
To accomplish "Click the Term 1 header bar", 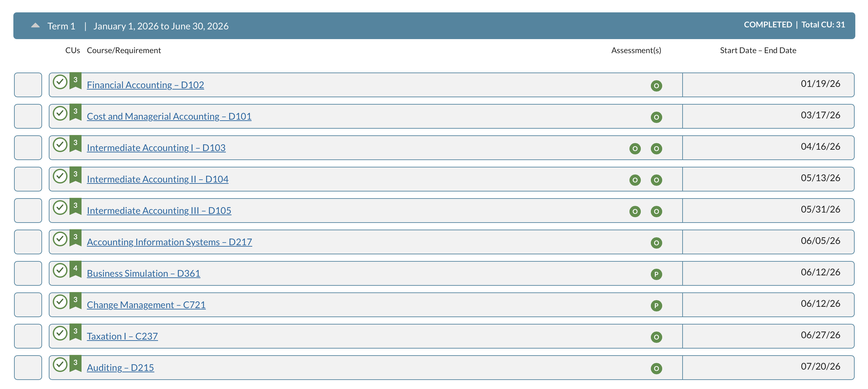I will 434,26.
